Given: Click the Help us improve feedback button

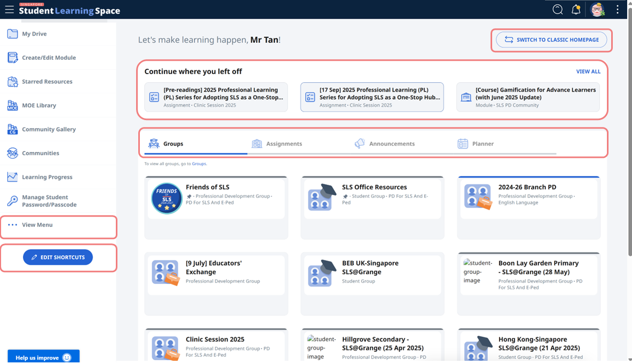Looking at the screenshot, I should click(43, 357).
